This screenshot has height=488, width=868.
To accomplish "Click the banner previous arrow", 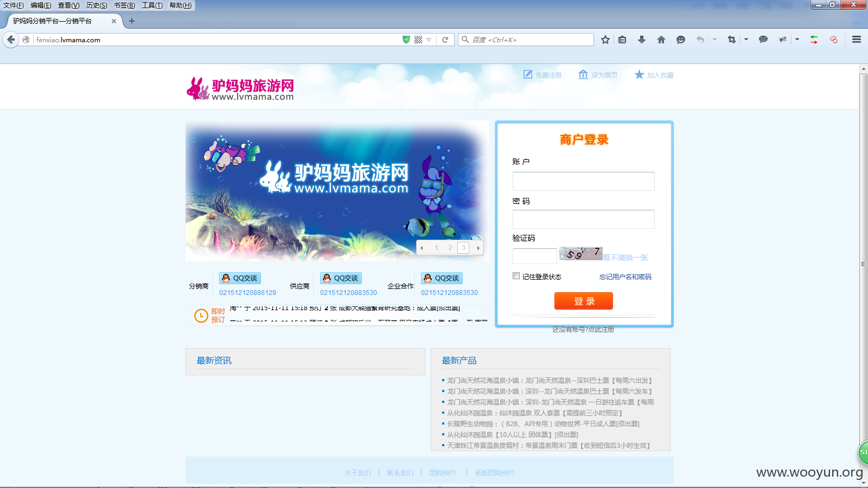I will click(x=422, y=248).
